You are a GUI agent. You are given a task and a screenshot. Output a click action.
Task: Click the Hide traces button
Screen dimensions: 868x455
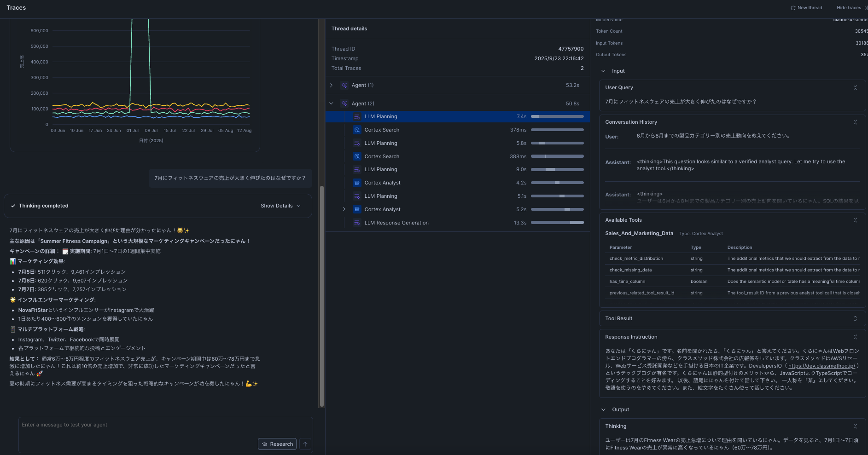pos(852,8)
